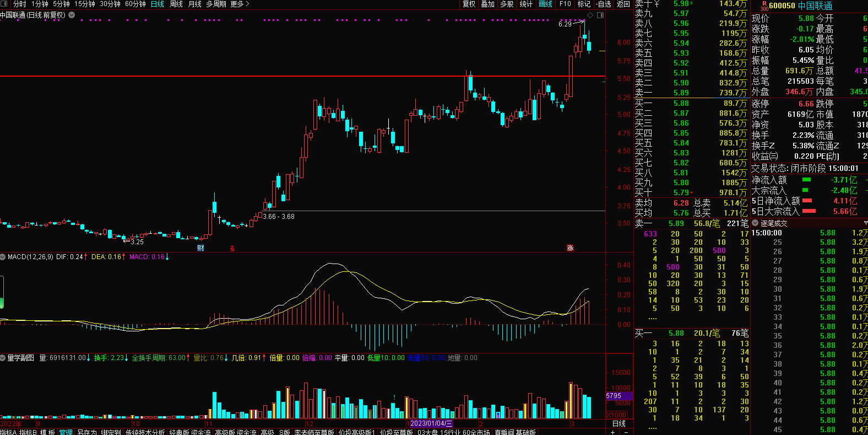Expand dropdown next to 中国联通(日线,前复权) title
This screenshot has height=435, width=868.
[x=72, y=15]
